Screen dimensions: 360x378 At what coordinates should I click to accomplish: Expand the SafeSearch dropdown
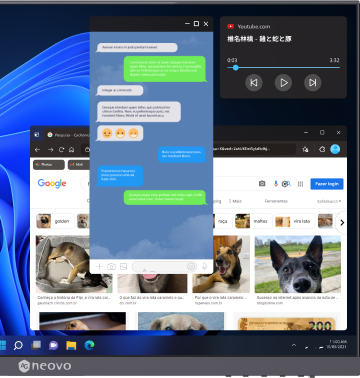pos(329,201)
